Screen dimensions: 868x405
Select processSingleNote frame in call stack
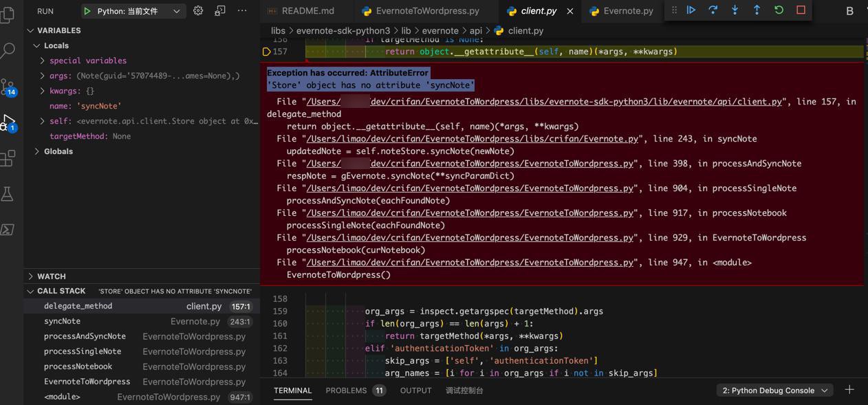tap(142, 351)
